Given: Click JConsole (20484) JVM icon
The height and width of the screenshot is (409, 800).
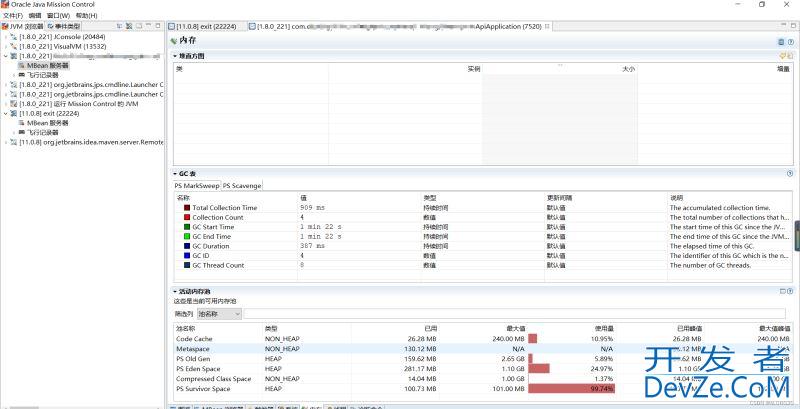Looking at the screenshot, I should 14,37.
